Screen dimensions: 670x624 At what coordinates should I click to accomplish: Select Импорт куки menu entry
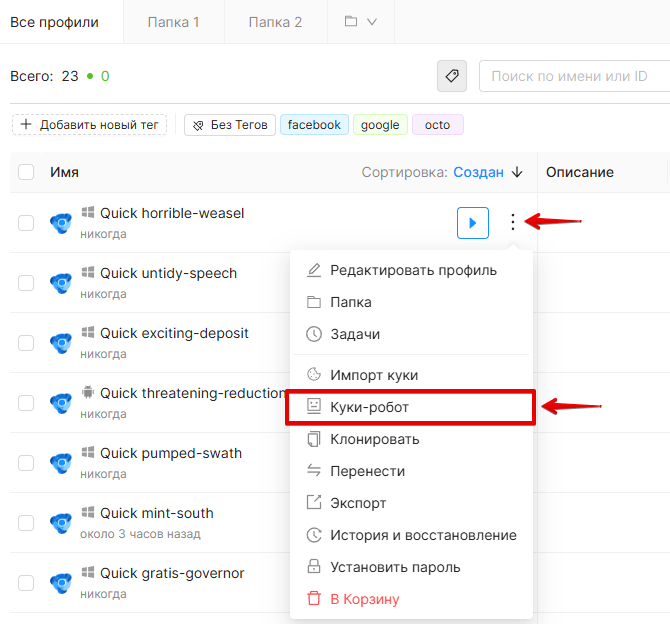(x=411, y=375)
